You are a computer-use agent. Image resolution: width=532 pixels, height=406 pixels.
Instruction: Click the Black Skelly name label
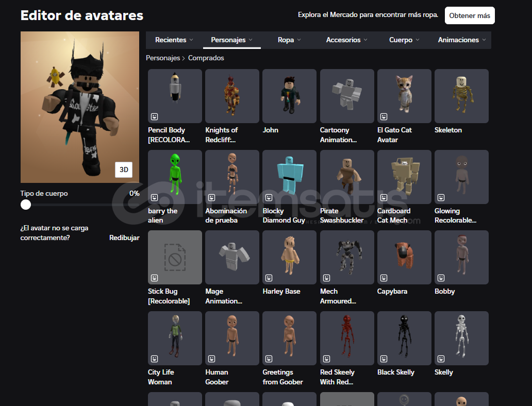pyautogui.click(x=396, y=373)
